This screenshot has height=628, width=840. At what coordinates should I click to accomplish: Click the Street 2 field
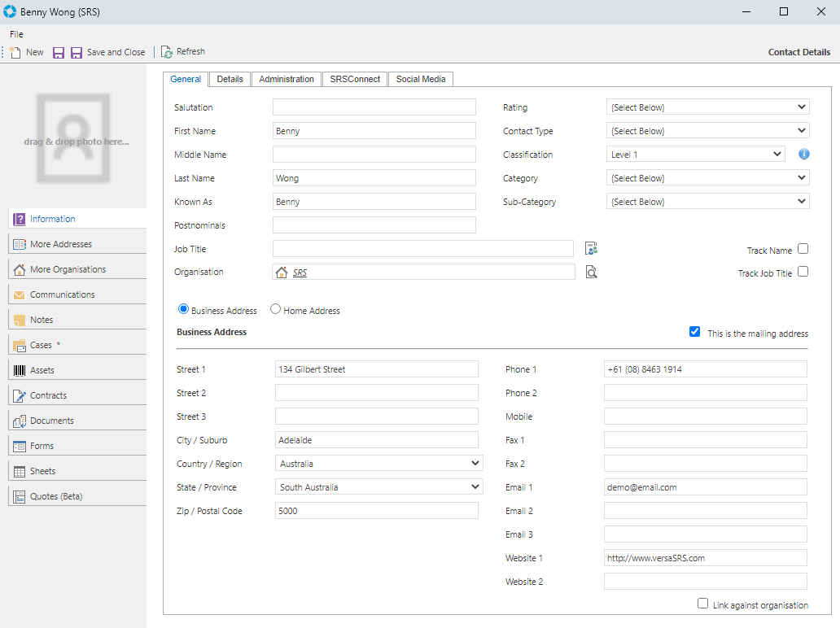pos(377,392)
